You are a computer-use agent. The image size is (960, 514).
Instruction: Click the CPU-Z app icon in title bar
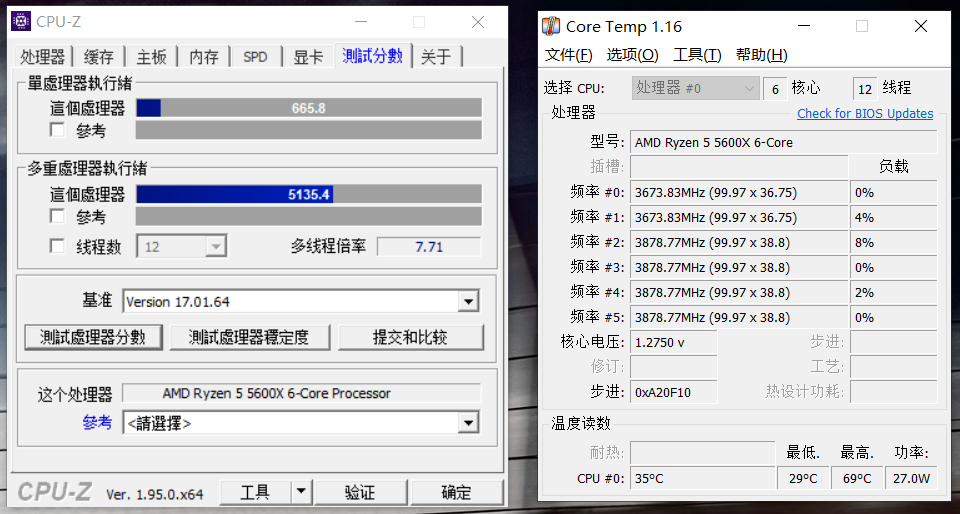point(21,21)
